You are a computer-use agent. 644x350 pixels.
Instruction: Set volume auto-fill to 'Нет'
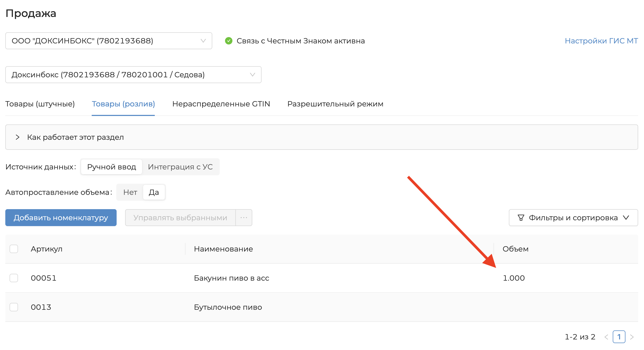(130, 192)
